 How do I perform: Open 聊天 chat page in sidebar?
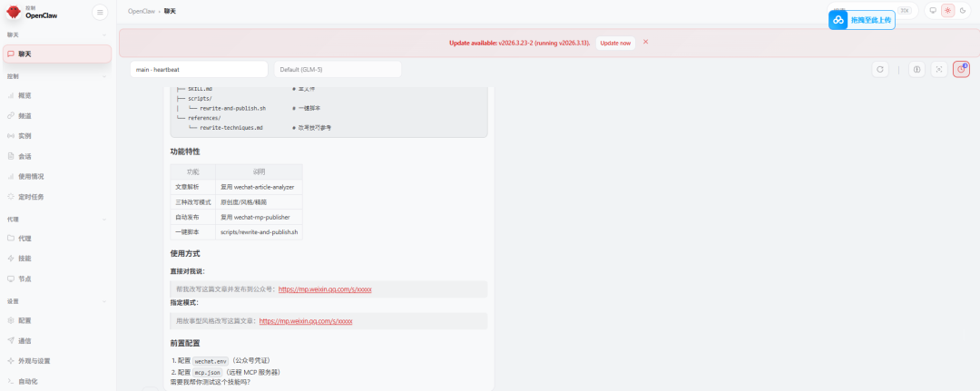coord(57,54)
